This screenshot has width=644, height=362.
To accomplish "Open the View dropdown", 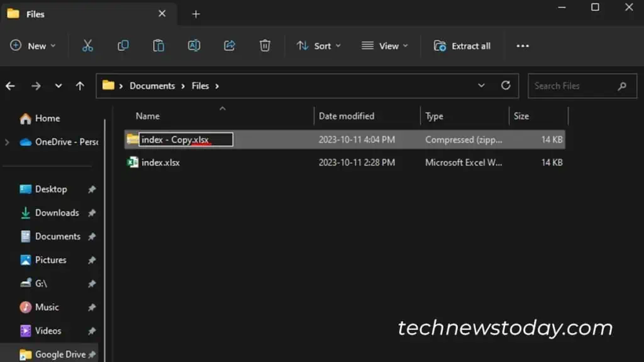I will pos(384,45).
